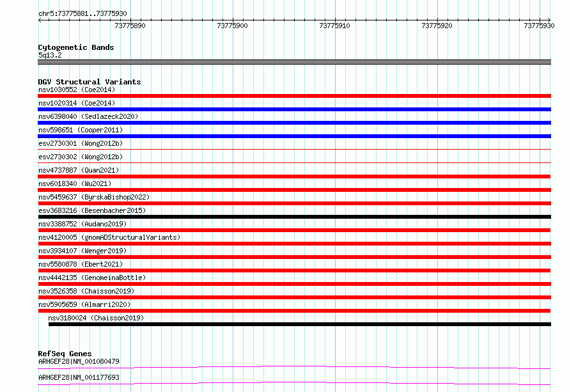
Task: Click the red bar under nsv5905659
Action: point(294,311)
